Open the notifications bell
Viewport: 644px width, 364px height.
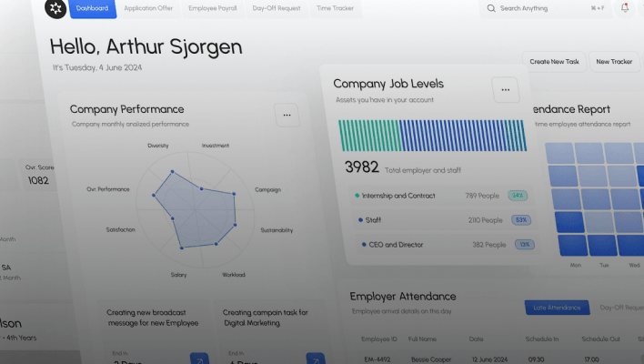coord(625,8)
